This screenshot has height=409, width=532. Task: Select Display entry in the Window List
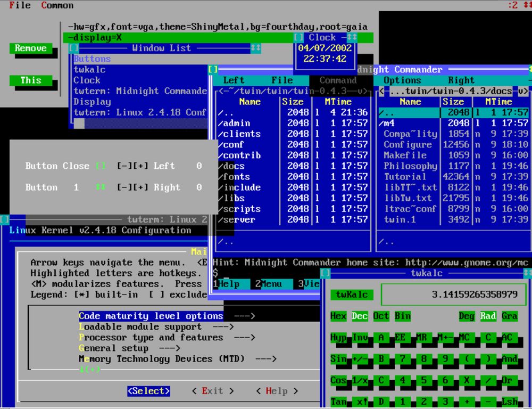(x=140, y=102)
